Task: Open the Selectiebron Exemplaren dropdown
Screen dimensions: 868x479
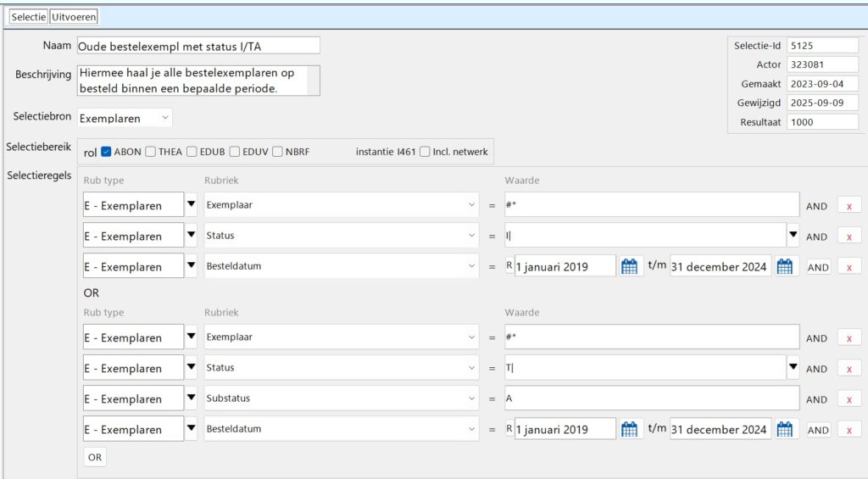Action: (125, 118)
